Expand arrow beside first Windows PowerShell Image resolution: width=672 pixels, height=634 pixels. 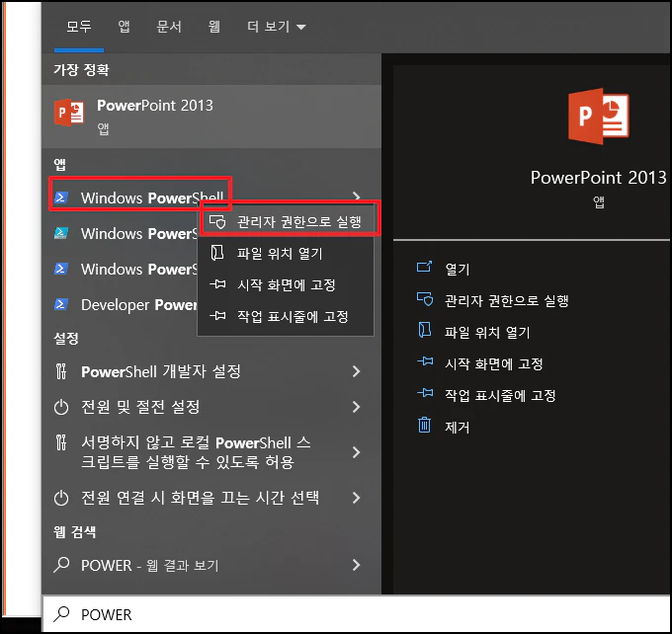pos(356,196)
